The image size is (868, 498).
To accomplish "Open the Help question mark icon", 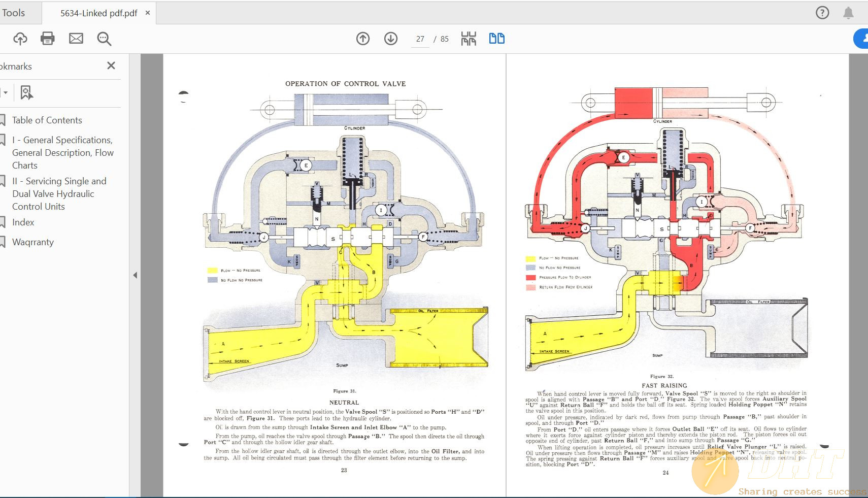I will click(x=822, y=13).
